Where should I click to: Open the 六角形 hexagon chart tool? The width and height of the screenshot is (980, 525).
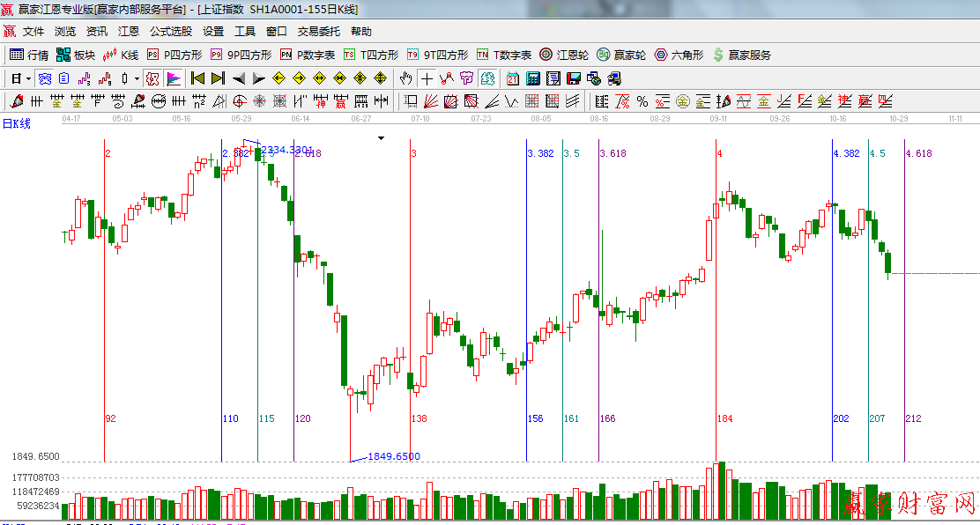(x=679, y=55)
